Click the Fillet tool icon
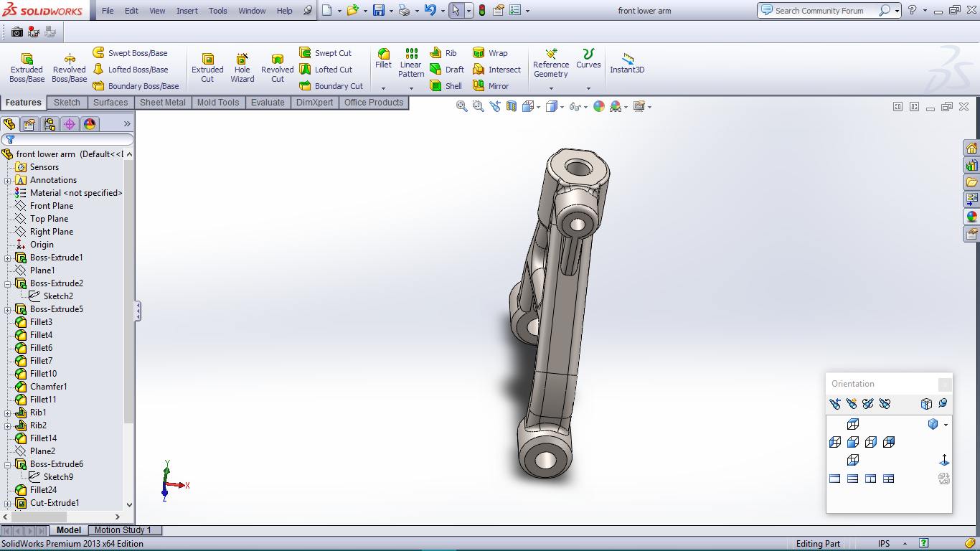 point(384,58)
